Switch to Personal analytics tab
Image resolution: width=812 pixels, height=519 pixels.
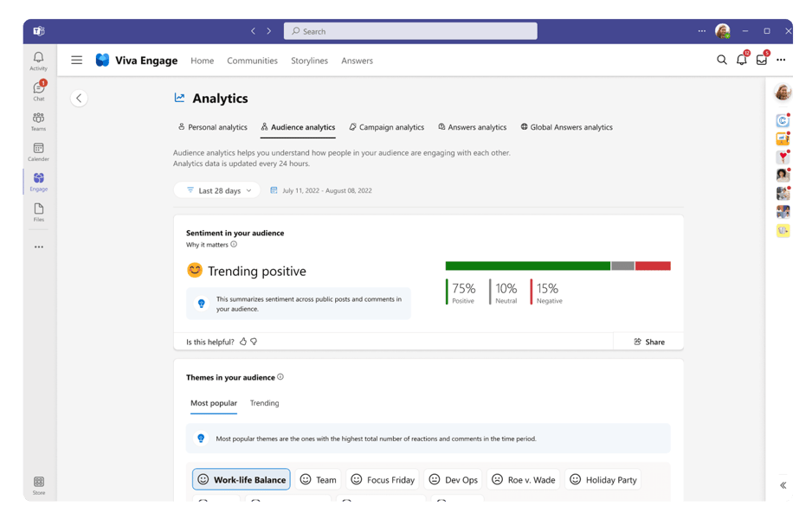click(x=213, y=127)
